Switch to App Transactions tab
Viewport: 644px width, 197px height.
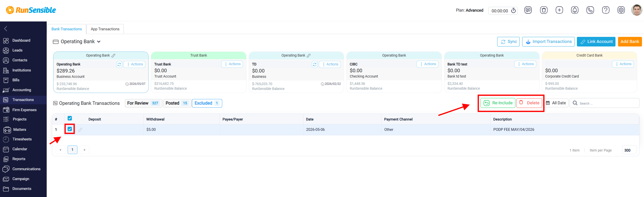(x=105, y=29)
